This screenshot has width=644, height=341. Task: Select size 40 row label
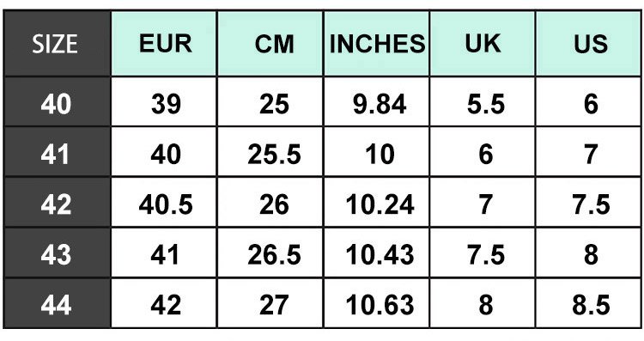(x=57, y=101)
